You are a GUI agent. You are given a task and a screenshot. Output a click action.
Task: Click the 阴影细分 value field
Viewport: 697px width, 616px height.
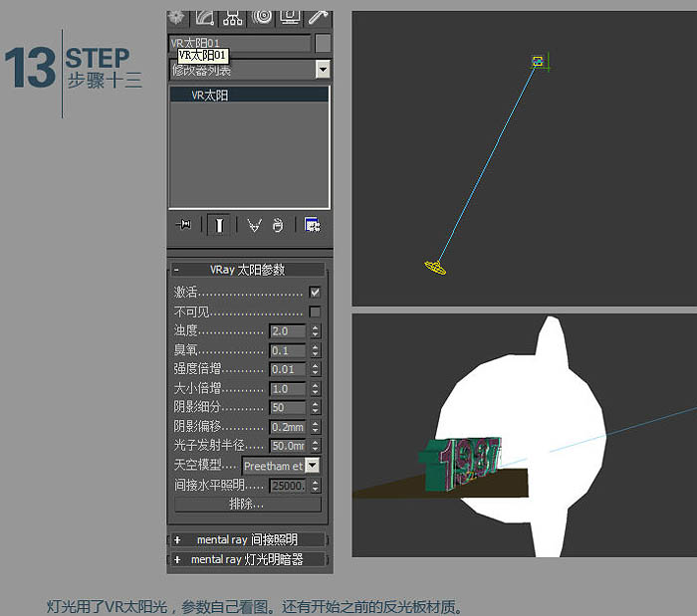[x=287, y=407]
